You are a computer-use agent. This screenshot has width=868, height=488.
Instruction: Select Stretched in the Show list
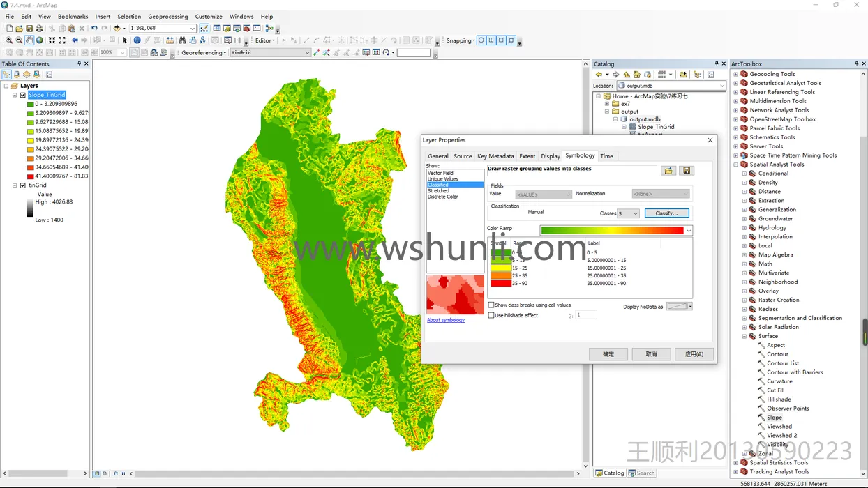point(438,191)
